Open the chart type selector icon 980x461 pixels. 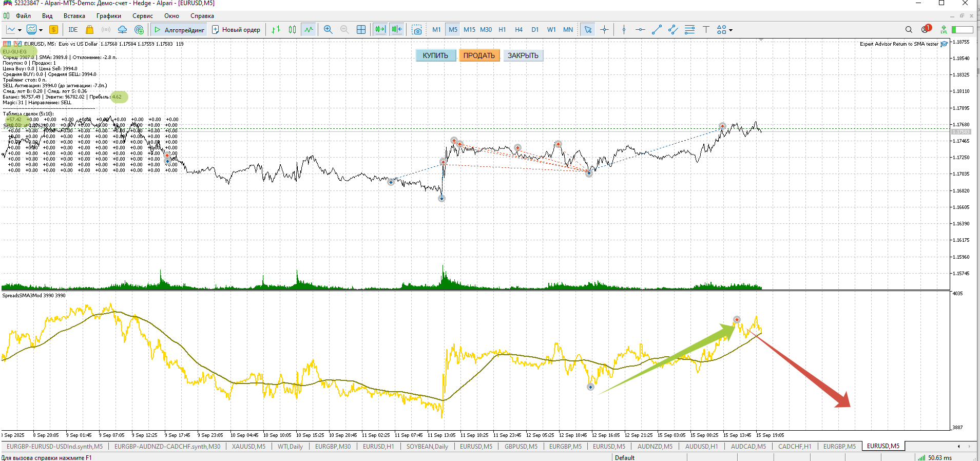click(x=11, y=30)
